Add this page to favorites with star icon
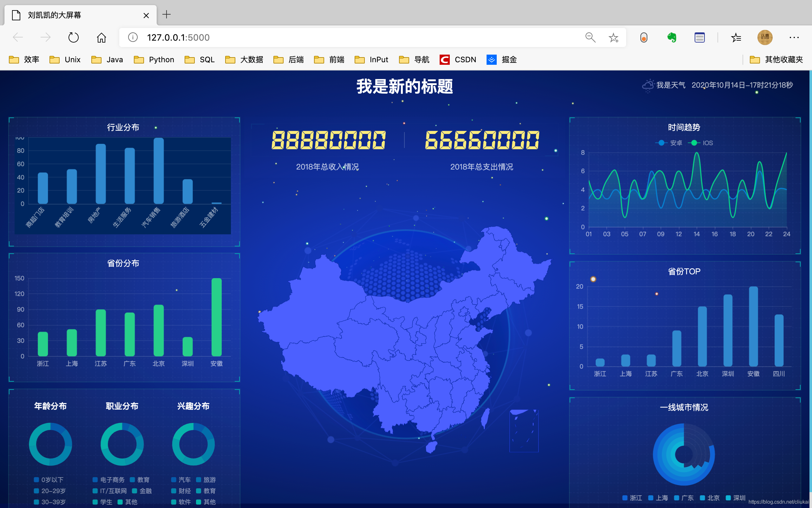The image size is (812, 508). (613, 37)
